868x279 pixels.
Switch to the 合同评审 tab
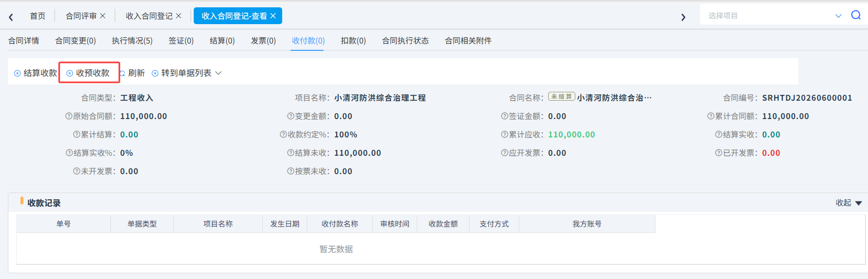pos(81,16)
